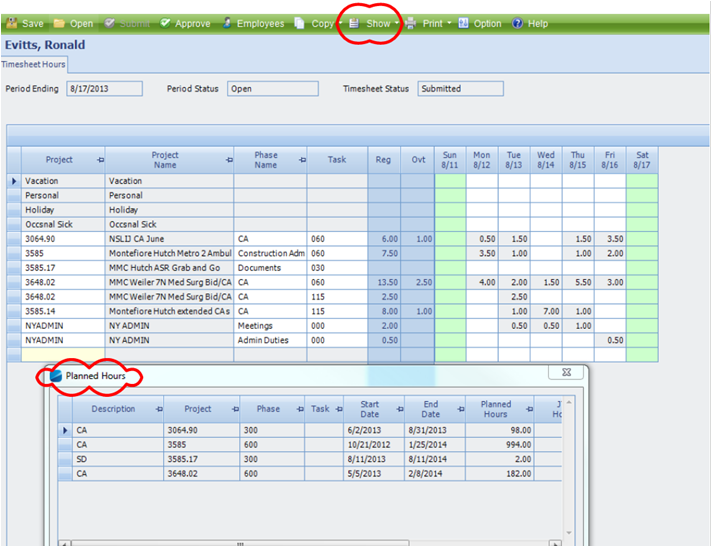
Task: Click the Documents phase name cell
Action: (x=270, y=268)
